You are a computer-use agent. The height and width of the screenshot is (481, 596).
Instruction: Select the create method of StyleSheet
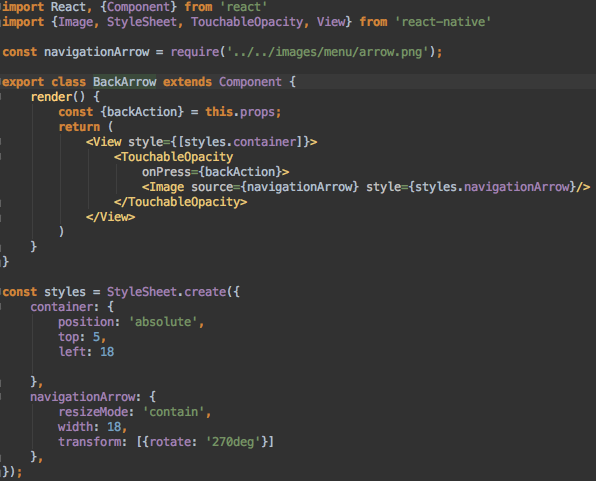tap(205, 292)
